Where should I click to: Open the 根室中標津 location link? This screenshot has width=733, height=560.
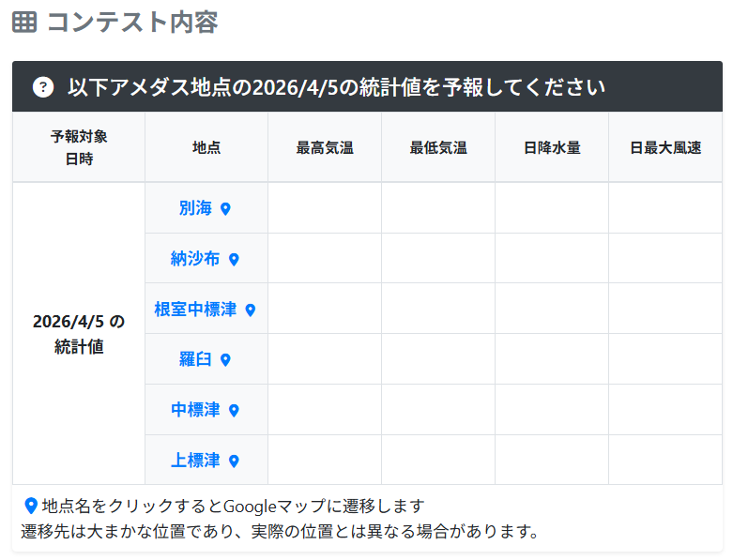(195, 310)
